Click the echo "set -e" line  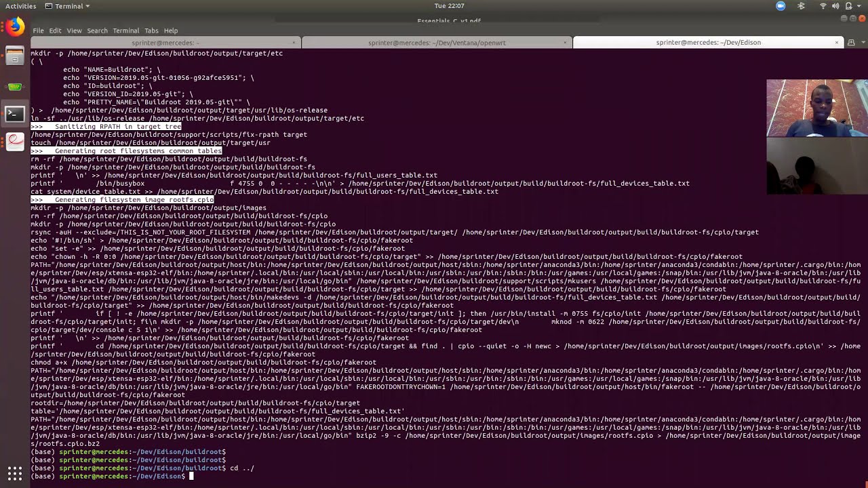(218, 249)
